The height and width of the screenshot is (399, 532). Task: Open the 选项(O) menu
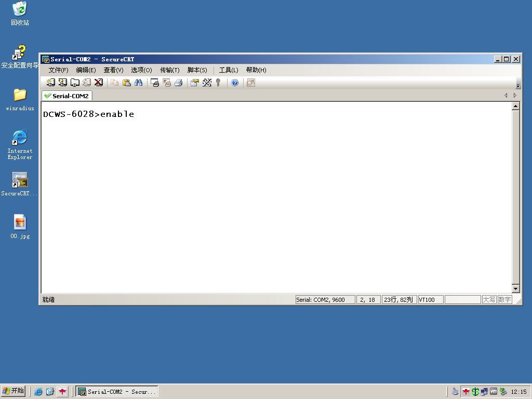pos(141,70)
